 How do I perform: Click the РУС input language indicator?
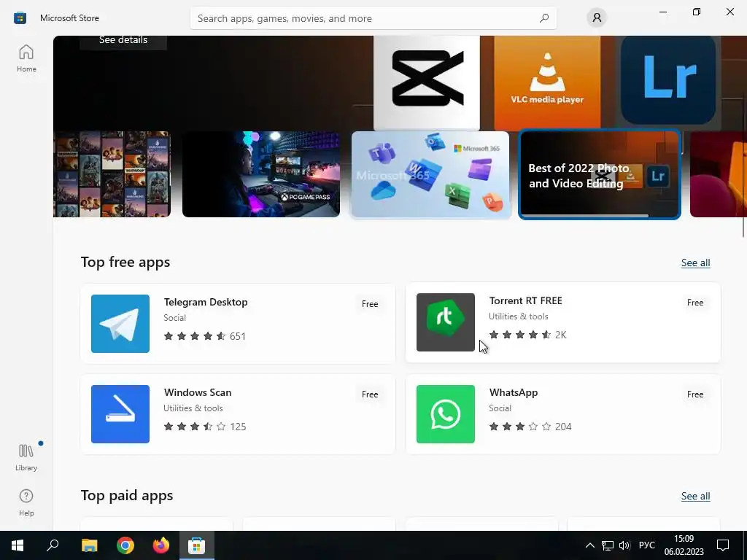click(x=647, y=545)
